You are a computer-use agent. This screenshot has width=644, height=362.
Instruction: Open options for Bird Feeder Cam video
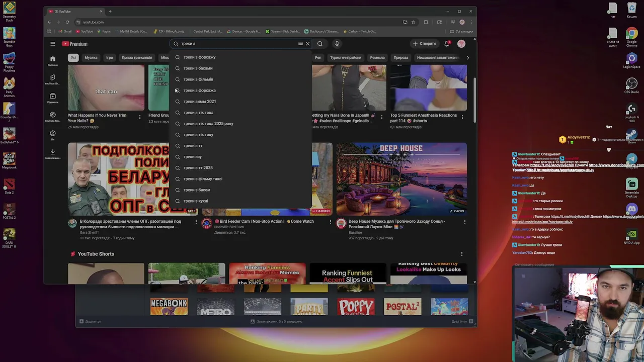pyautogui.click(x=331, y=221)
